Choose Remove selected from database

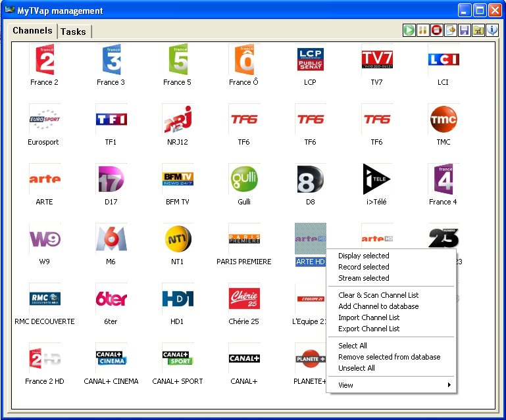pyautogui.click(x=389, y=357)
